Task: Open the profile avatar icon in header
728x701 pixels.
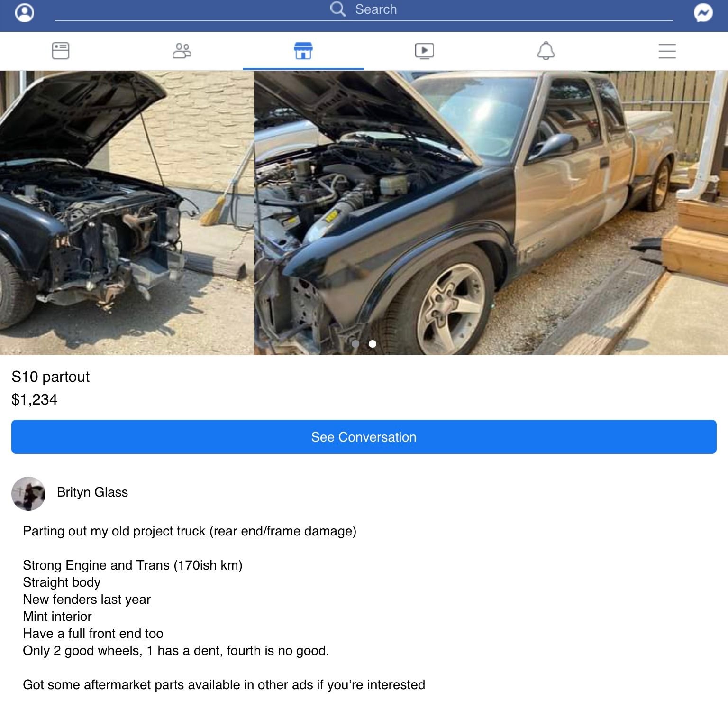Action: click(25, 13)
